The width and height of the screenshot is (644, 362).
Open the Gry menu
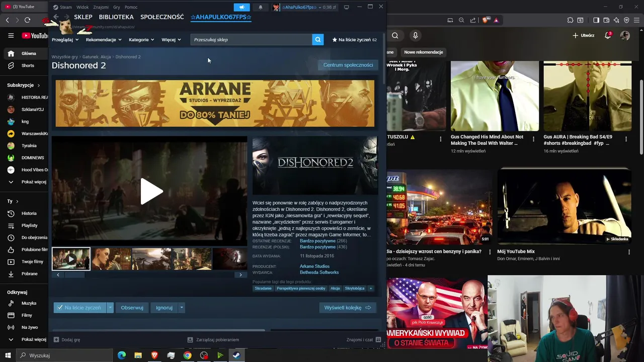(117, 7)
